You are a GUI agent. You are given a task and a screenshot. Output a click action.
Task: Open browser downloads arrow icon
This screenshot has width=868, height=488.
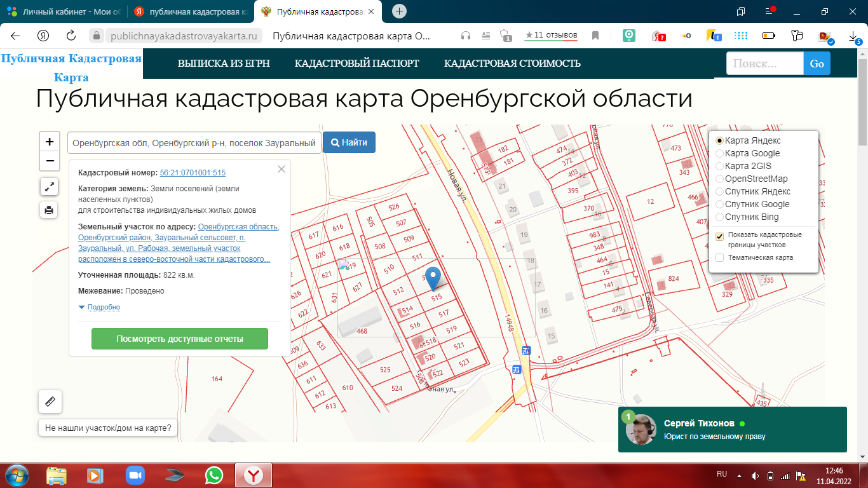point(853,36)
